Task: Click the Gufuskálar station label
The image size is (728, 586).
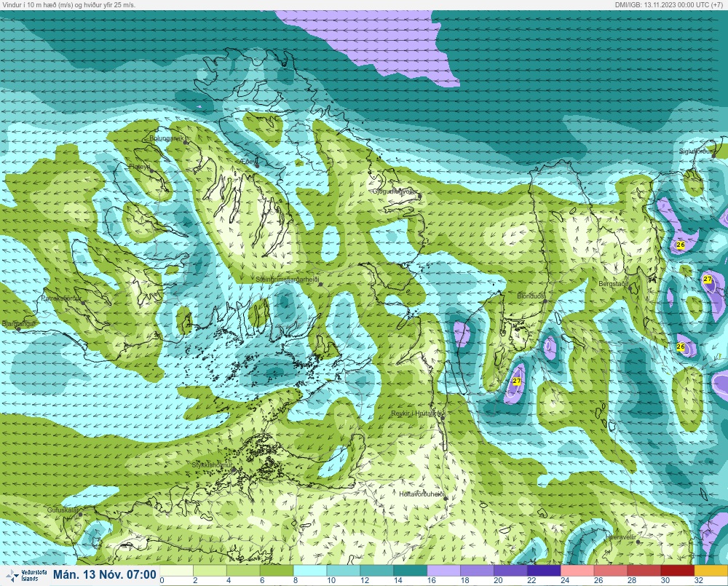Action: click(x=63, y=510)
